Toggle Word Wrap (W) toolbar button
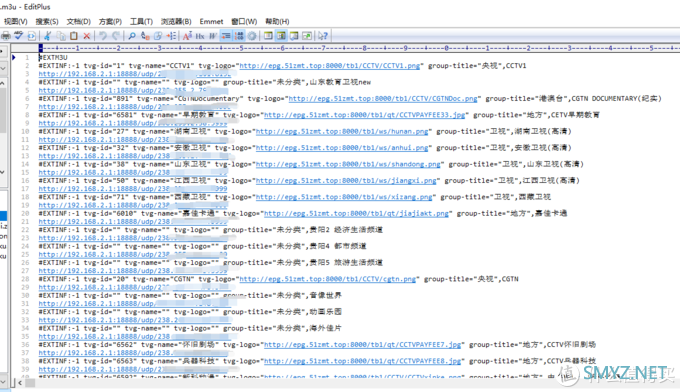 213,36
